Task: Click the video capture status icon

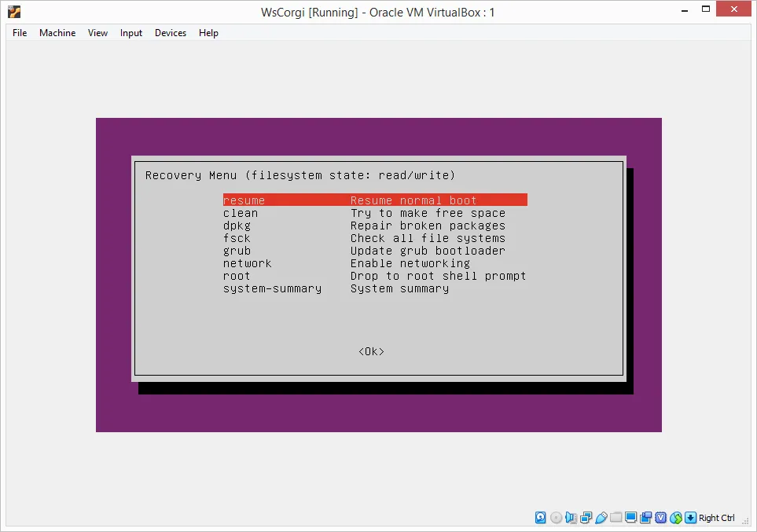Action: tap(646, 518)
